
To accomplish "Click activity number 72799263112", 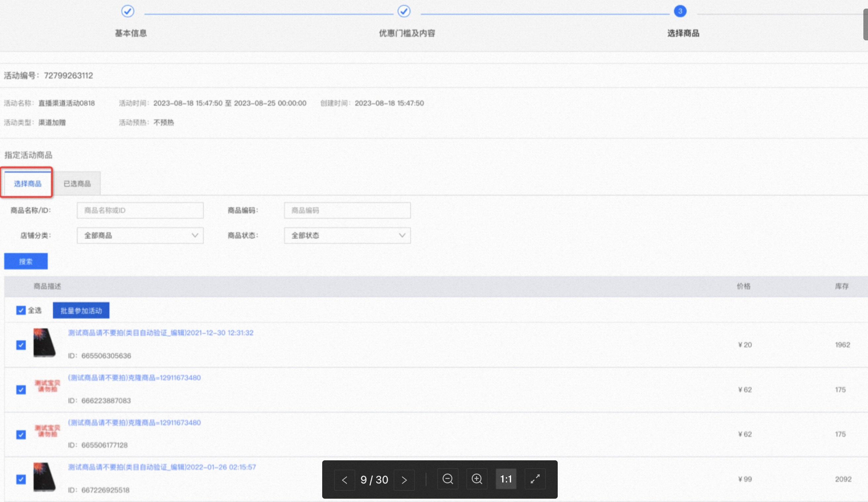I will click(x=68, y=75).
